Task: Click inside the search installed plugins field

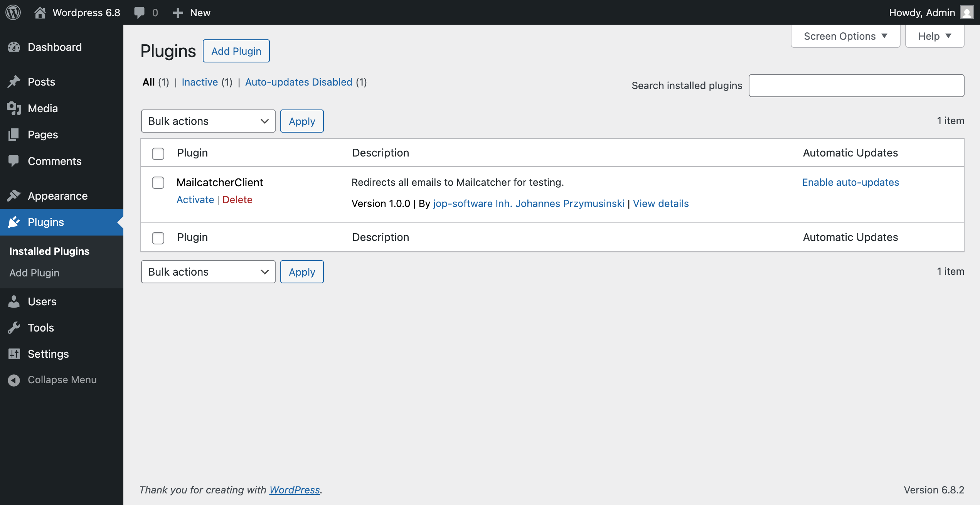Action: coord(856,85)
